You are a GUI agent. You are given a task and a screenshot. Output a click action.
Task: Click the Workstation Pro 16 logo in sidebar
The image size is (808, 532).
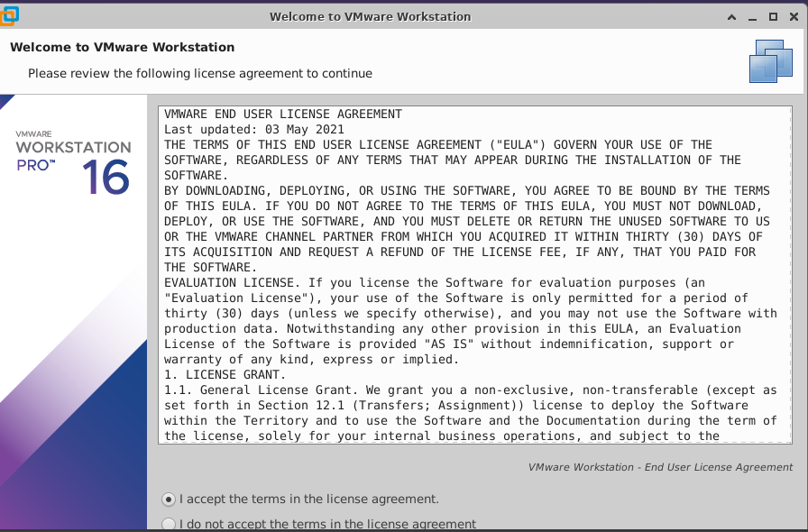click(73, 162)
